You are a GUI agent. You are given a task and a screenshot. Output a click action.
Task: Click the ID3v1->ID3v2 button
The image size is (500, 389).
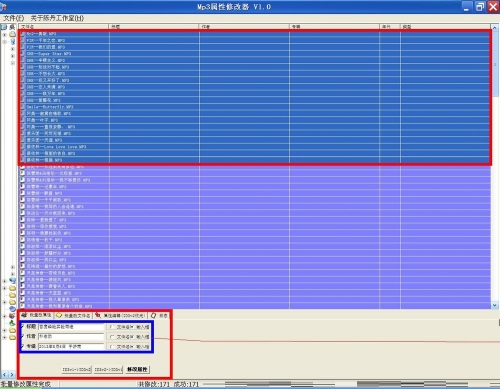(x=76, y=370)
